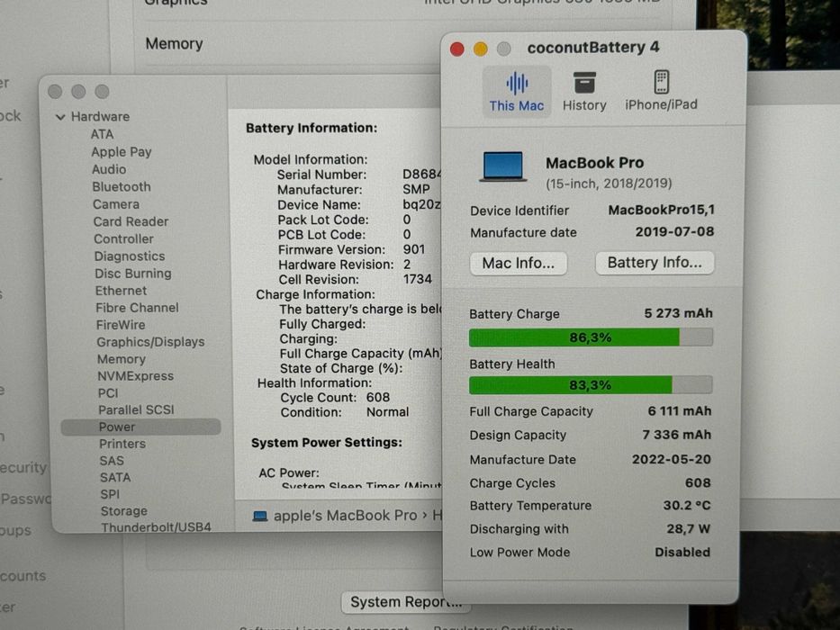This screenshot has height=630, width=840.
Task: Click the Battery Information heading
Action: click(312, 128)
